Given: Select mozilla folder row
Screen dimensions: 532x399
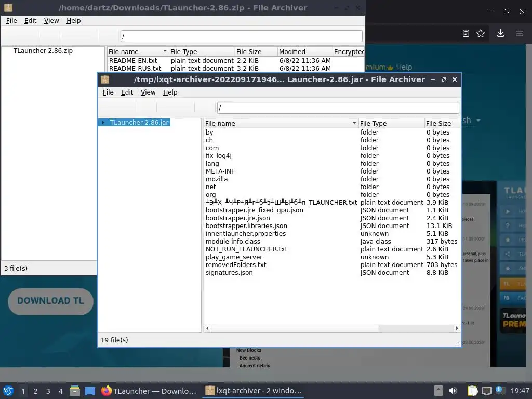Looking at the screenshot, I should pos(217,179).
